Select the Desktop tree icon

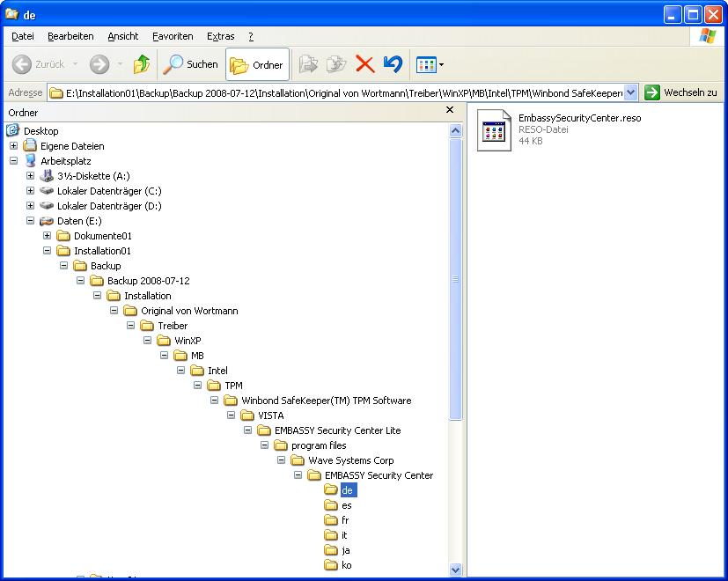(x=13, y=130)
